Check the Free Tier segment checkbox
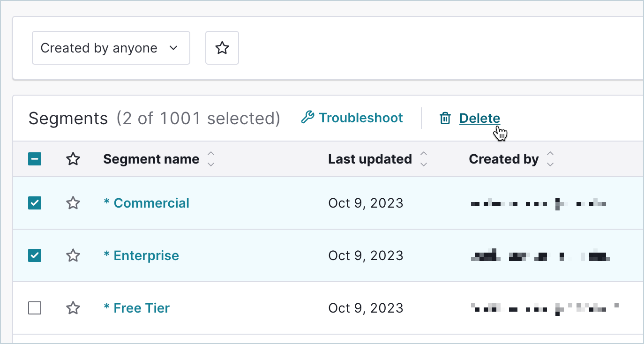Image resolution: width=644 pixels, height=344 pixels. (x=35, y=308)
